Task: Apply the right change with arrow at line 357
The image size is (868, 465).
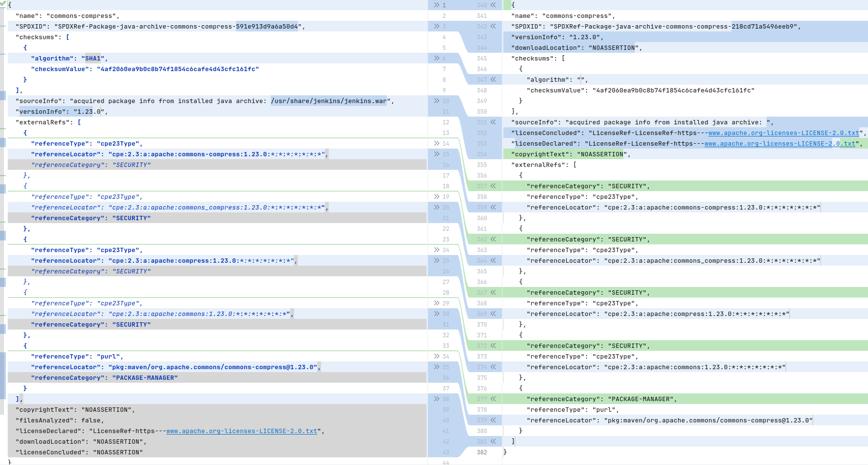Action: [x=493, y=186]
